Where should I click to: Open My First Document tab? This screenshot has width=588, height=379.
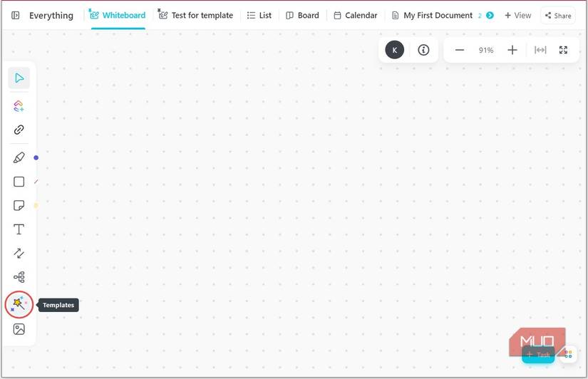[432, 16]
